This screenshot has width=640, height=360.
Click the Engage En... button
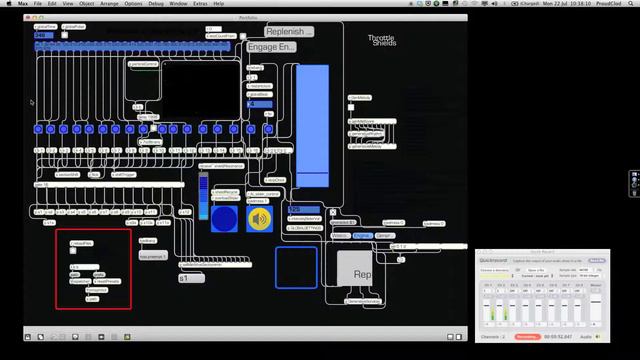pyautogui.click(x=271, y=47)
